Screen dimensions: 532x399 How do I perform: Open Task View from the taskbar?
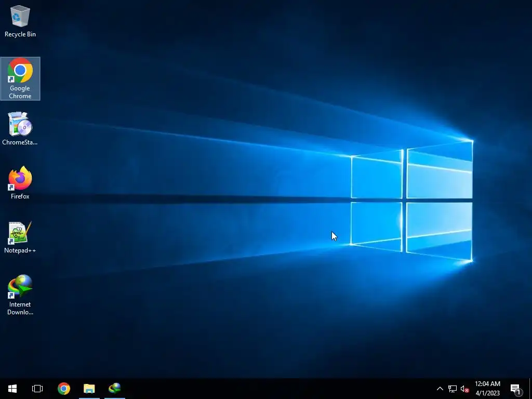tap(37, 389)
